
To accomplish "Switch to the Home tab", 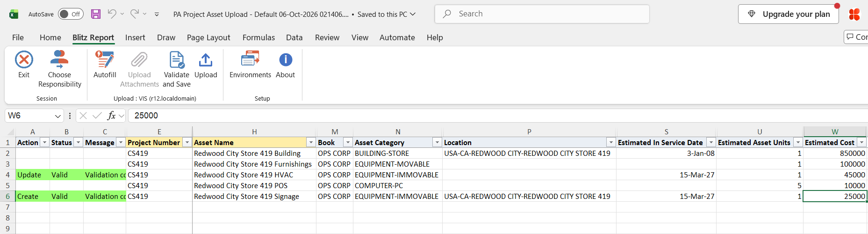I will tap(50, 37).
